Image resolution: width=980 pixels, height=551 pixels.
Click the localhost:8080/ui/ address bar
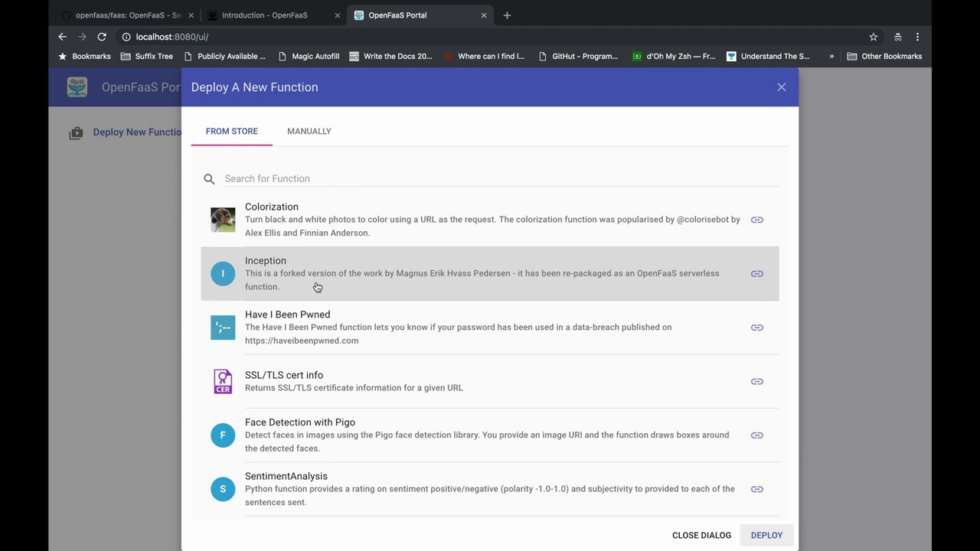point(490,37)
